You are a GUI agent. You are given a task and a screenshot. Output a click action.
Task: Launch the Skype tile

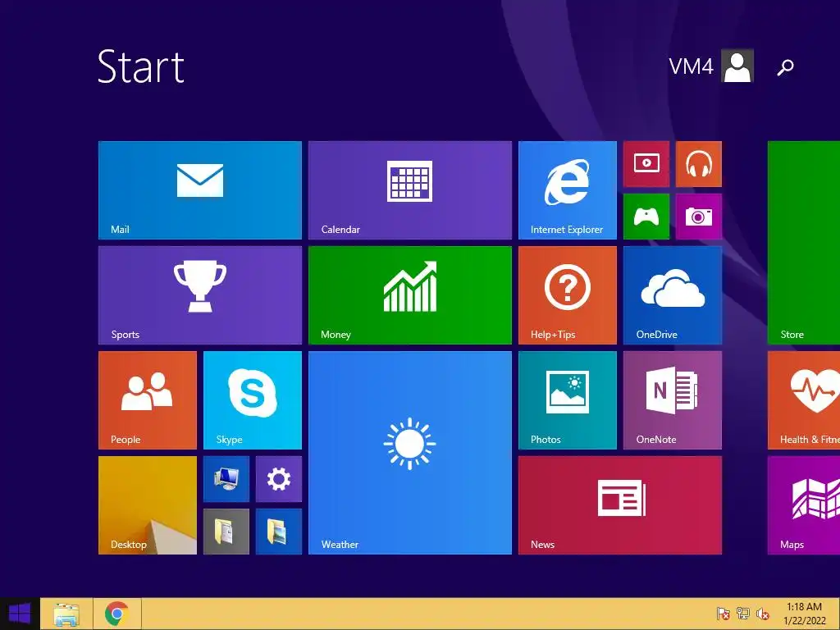(253, 400)
